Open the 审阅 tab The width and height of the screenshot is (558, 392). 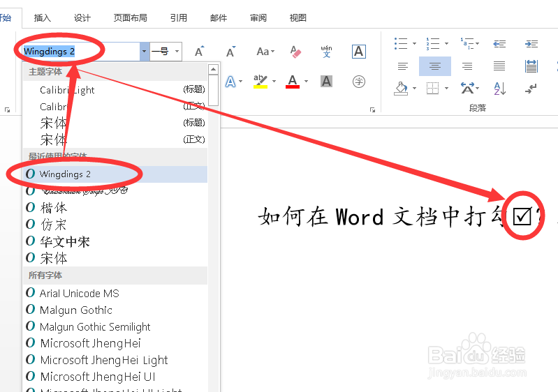pos(258,17)
